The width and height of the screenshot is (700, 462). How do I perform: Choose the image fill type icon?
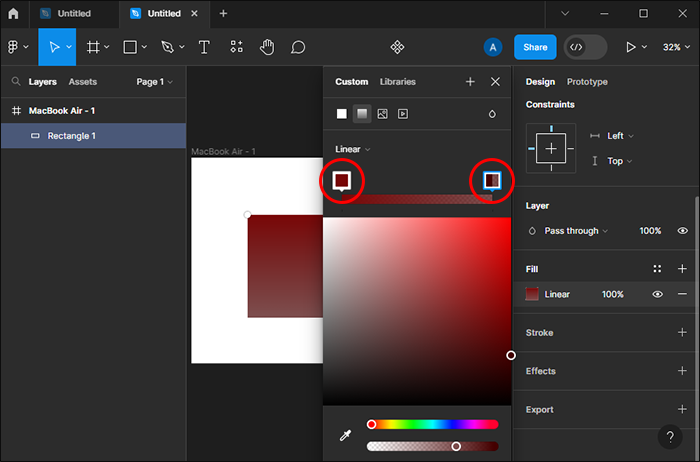(382, 114)
